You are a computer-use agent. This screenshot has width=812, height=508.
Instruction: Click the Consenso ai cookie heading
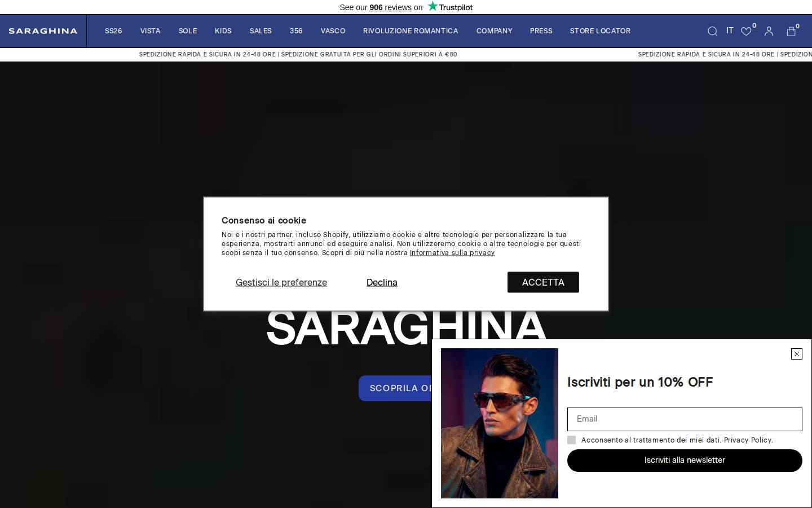tap(264, 221)
